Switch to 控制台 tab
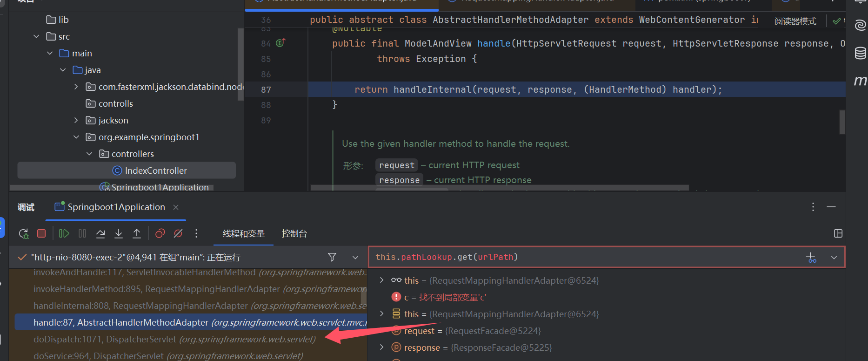868x361 pixels. pyautogui.click(x=294, y=233)
